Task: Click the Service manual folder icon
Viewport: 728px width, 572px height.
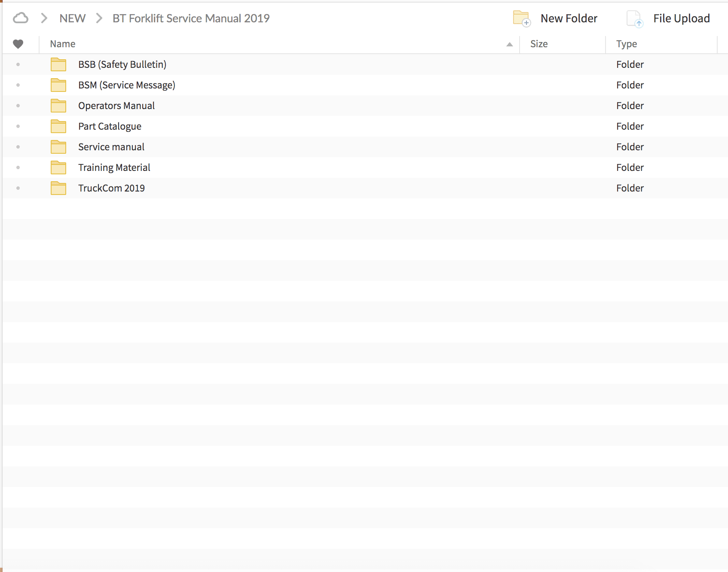Action: click(x=58, y=147)
